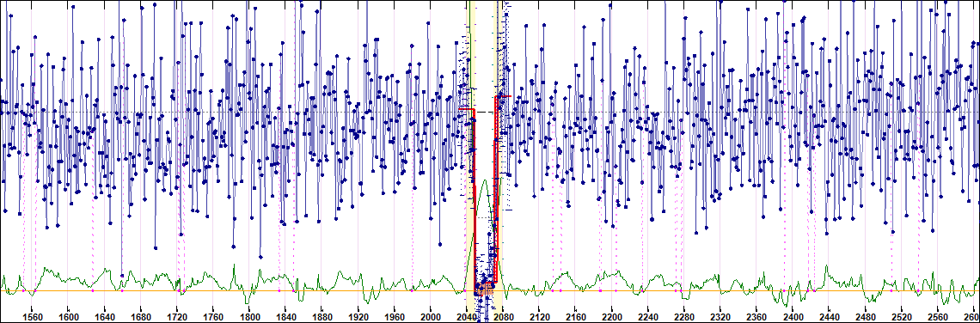Click the 2000 x-axis label

pyautogui.click(x=431, y=316)
